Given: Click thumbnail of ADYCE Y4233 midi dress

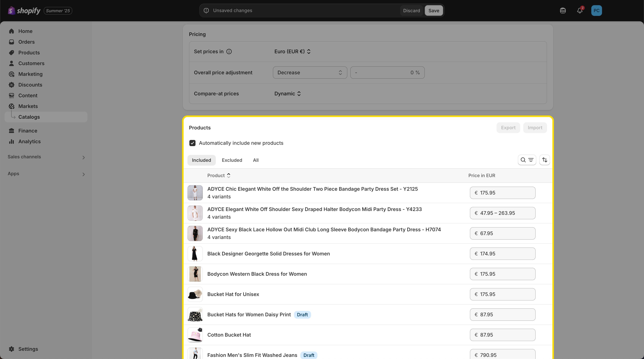Looking at the screenshot, I should 195,213.
